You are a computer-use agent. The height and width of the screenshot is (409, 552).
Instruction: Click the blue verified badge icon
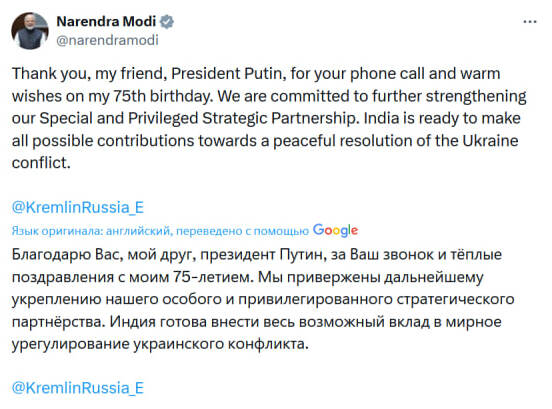click(167, 22)
